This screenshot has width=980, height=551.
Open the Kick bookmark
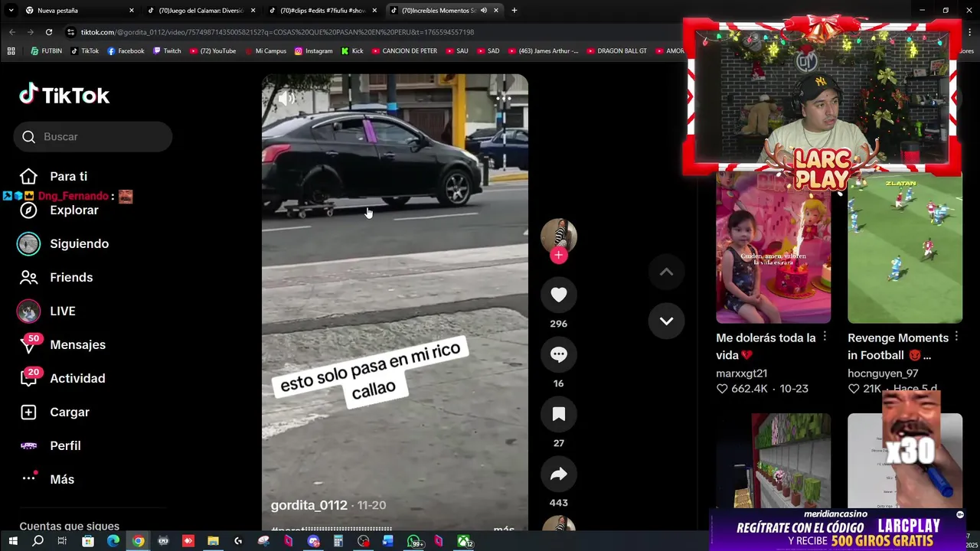click(x=352, y=51)
